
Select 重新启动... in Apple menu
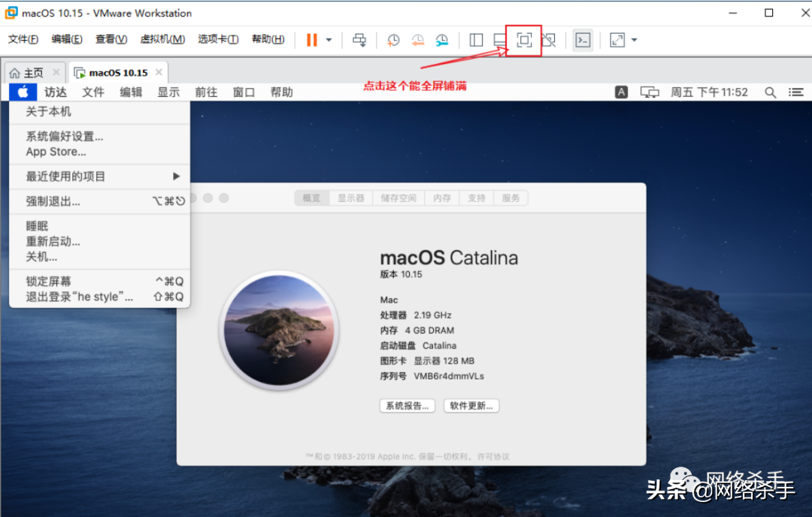click(x=99, y=242)
